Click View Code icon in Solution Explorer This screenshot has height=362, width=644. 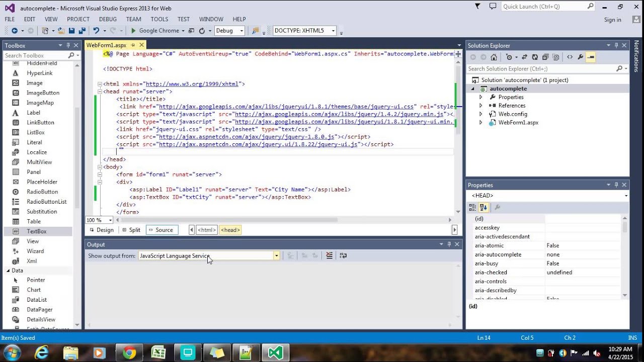point(570,57)
